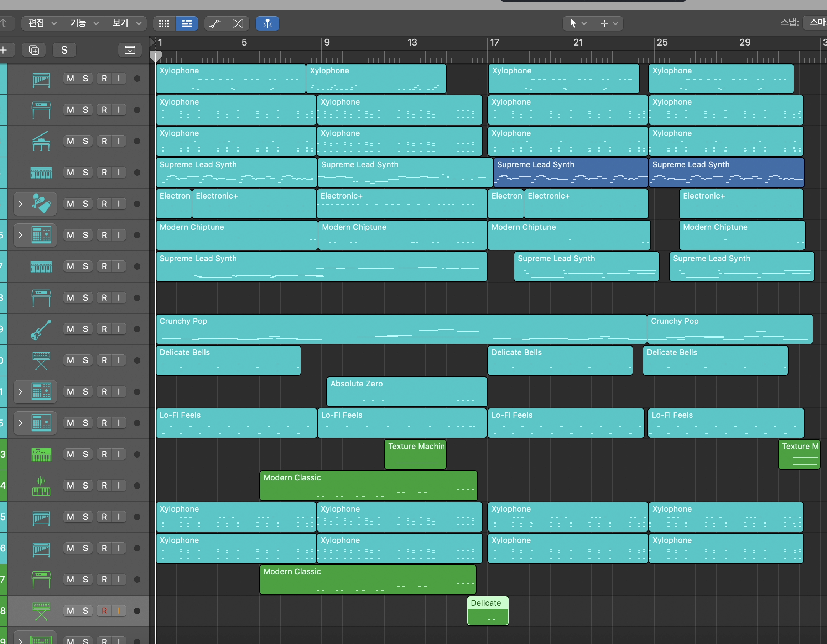Viewport: 827px width, 644px height.
Task: Toggle the automation curve button
Action: [x=215, y=23]
